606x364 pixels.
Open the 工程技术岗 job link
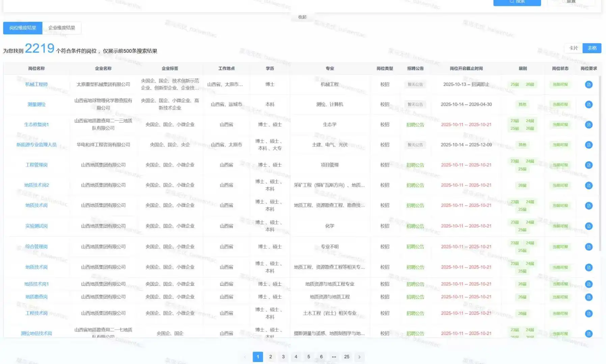pyautogui.click(x=36, y=313)
